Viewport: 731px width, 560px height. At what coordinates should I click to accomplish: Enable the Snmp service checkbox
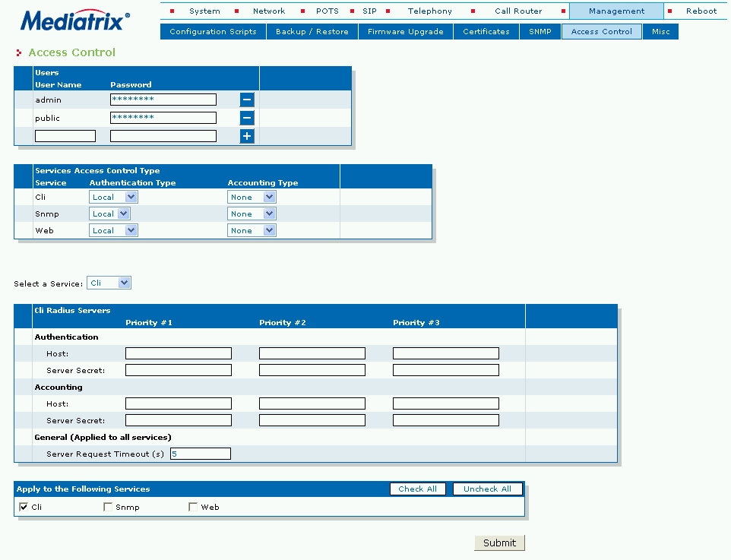coord(108,506)
